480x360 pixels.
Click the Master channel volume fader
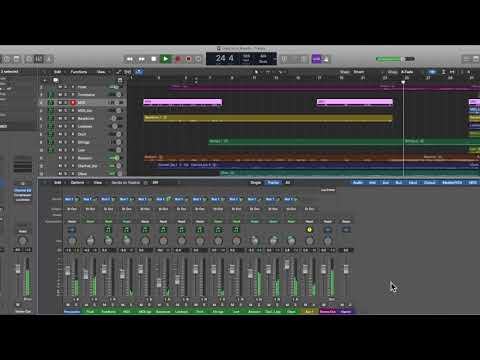346,269
